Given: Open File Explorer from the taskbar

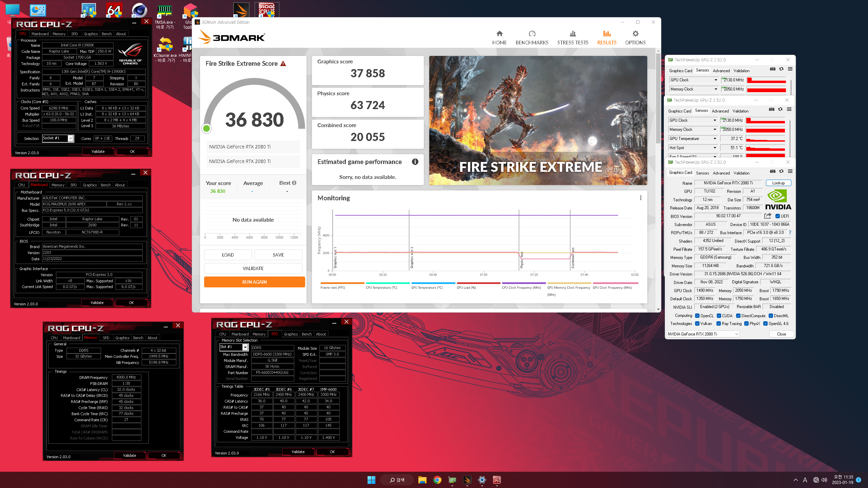Looking at the screenshot, I should (422, 480).
